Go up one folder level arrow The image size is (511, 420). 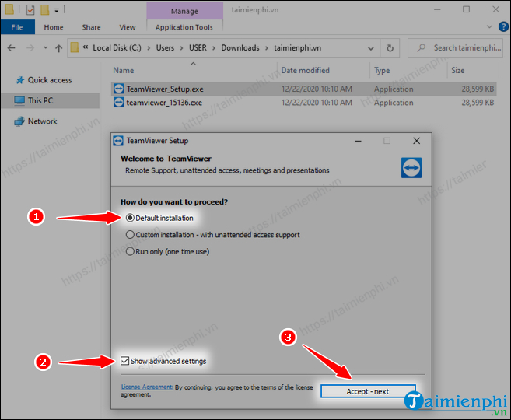[x=58, y=48]
